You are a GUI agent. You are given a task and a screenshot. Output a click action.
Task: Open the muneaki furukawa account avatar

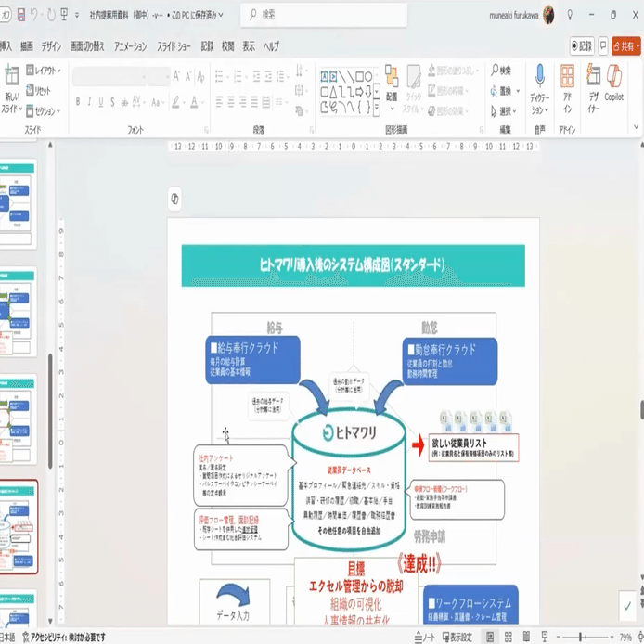pyautogui.click(x=548, y=15)
